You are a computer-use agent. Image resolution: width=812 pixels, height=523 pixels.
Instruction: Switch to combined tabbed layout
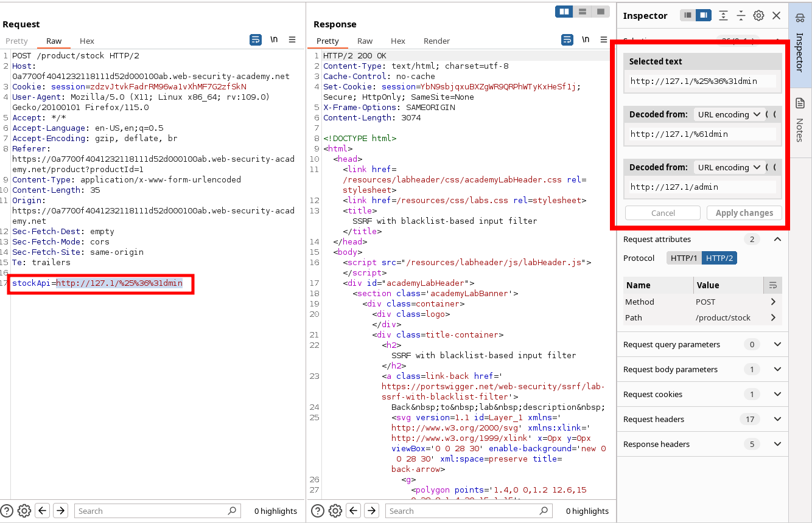[600, 12]
